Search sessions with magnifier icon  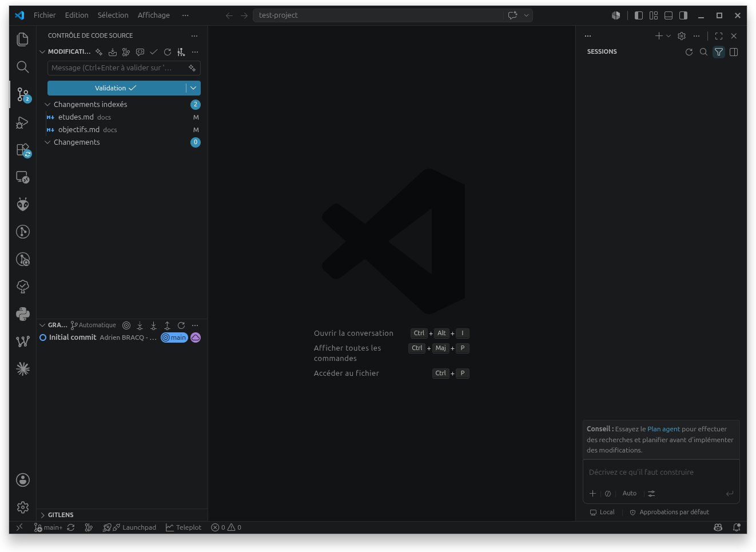[704, 52]
